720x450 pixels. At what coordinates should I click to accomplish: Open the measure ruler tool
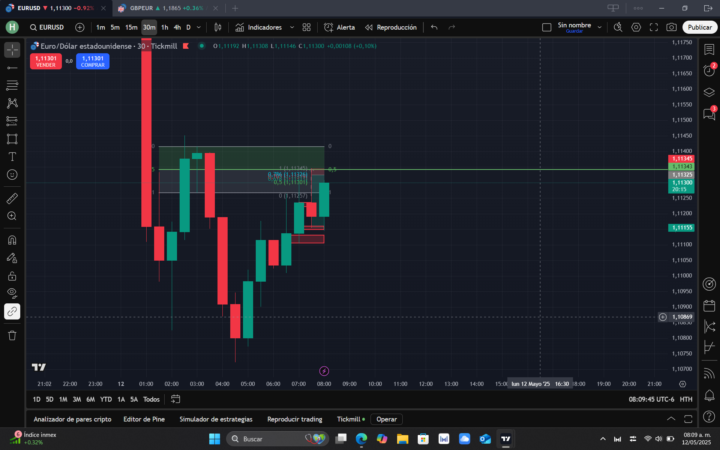click(x=12, y=198)
